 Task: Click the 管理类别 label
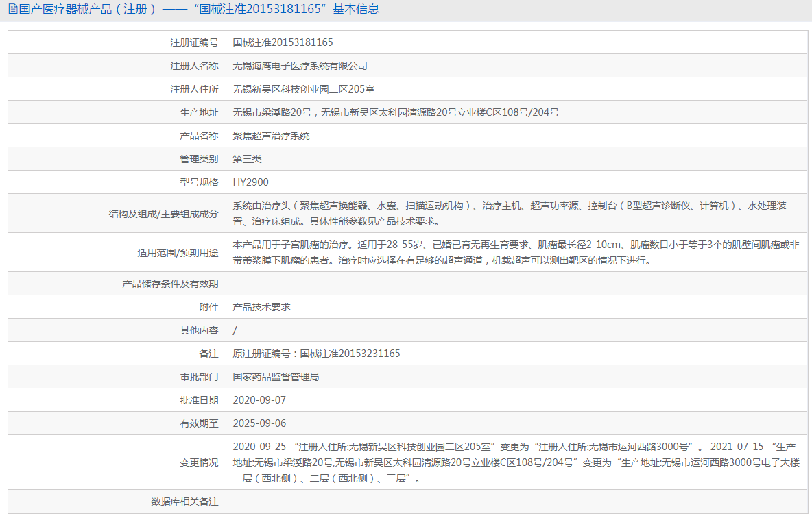click(199, 159)
